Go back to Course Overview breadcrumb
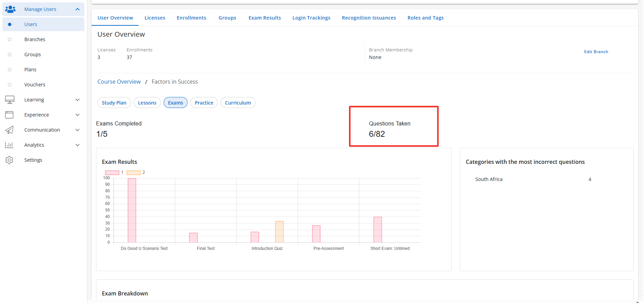 119,82
